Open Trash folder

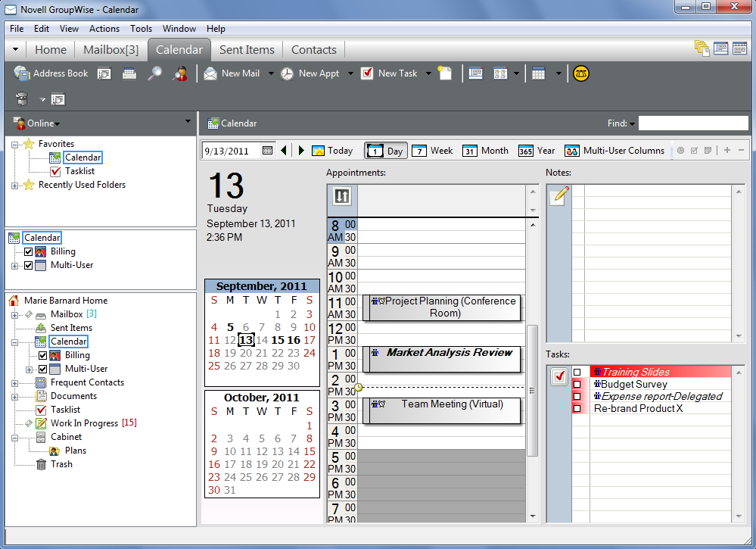click(x=61, y=464)
